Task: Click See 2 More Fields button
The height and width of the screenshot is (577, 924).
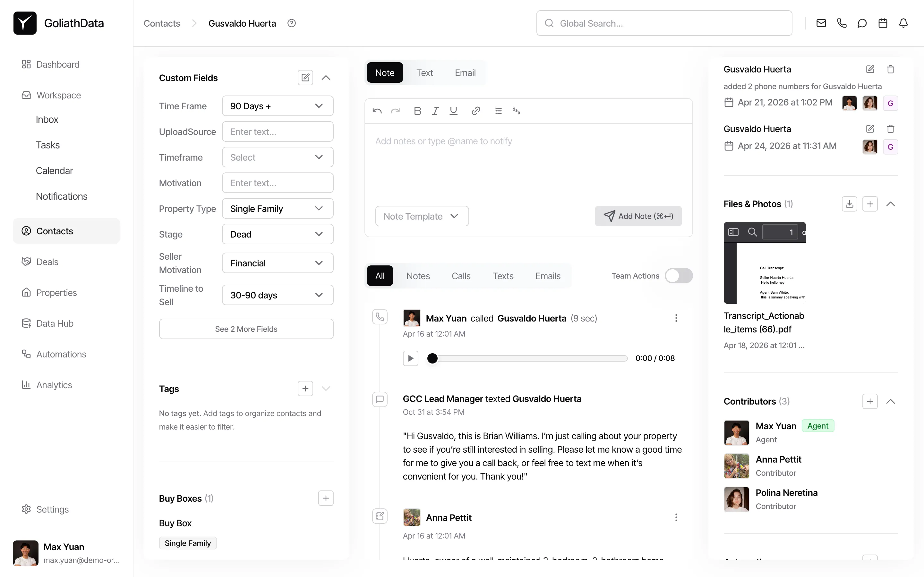Action: click(x=246, y=329)
